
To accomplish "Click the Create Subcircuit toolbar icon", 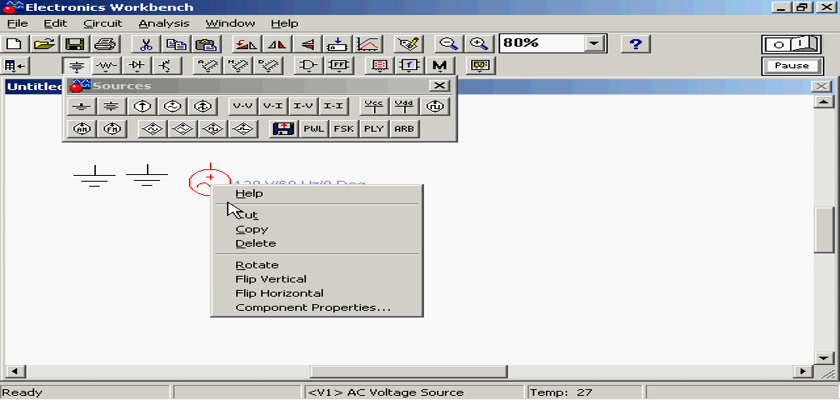I will click(338, 44).
